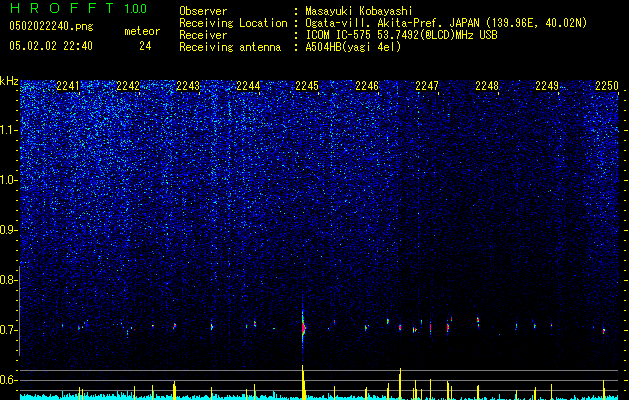Viewport: 629px width, 400px height.
Task: Click the 'meteor' count label
Action: (142, 31)
